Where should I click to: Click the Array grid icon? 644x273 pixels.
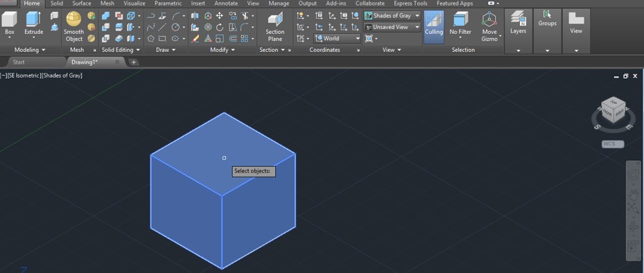click(245, 39)
